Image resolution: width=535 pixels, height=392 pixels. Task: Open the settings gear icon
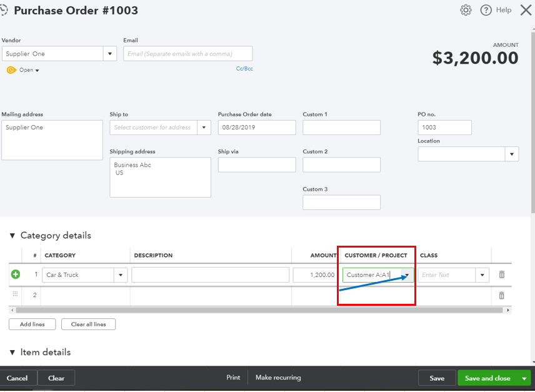[x=466, y=10]
